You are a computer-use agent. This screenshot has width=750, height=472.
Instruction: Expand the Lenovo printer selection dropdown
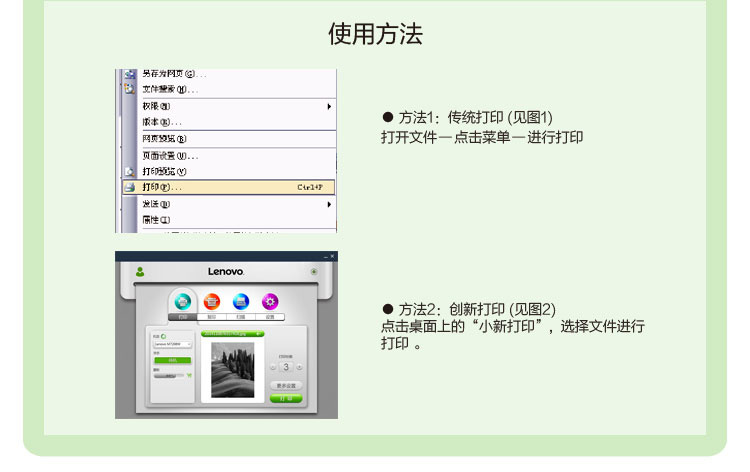[x=172, y=343]
